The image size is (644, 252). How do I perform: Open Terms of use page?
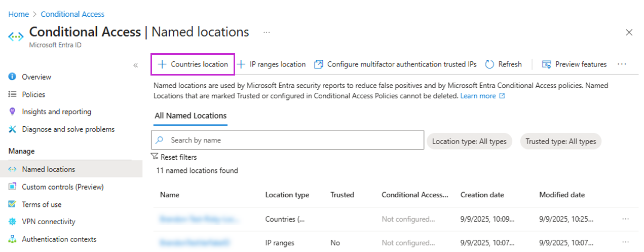(42, 204)
